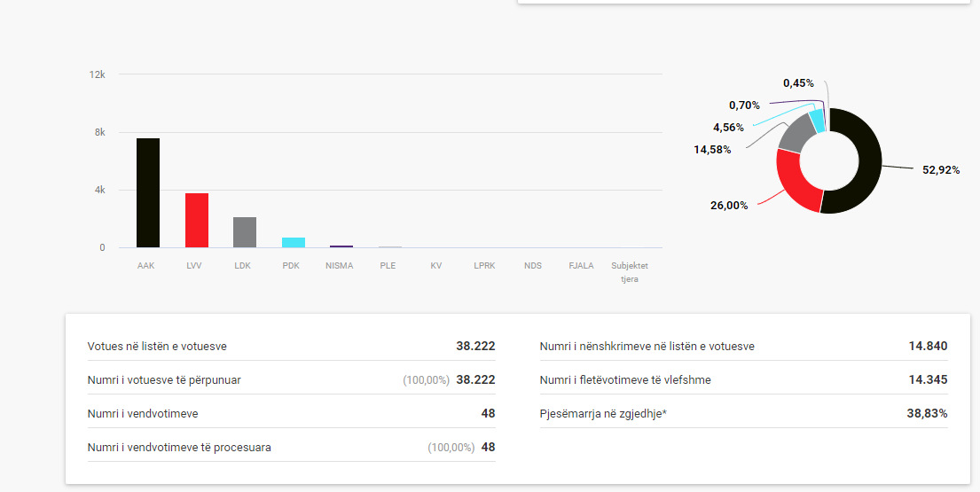Image resolution: width=980 pixels, height=492 pixels.
Task: Click the 26,00% donut label
Action: click(729, 206)
